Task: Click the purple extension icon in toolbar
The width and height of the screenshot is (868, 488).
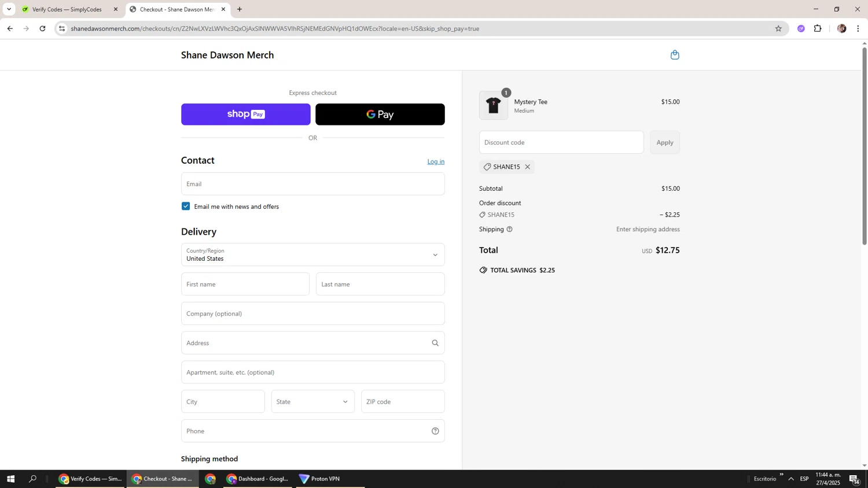Action: click(801, 28)
